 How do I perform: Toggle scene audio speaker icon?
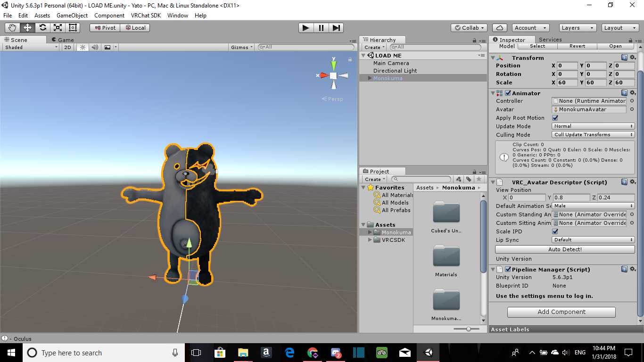pyautogui.click(x=95, y=47)
